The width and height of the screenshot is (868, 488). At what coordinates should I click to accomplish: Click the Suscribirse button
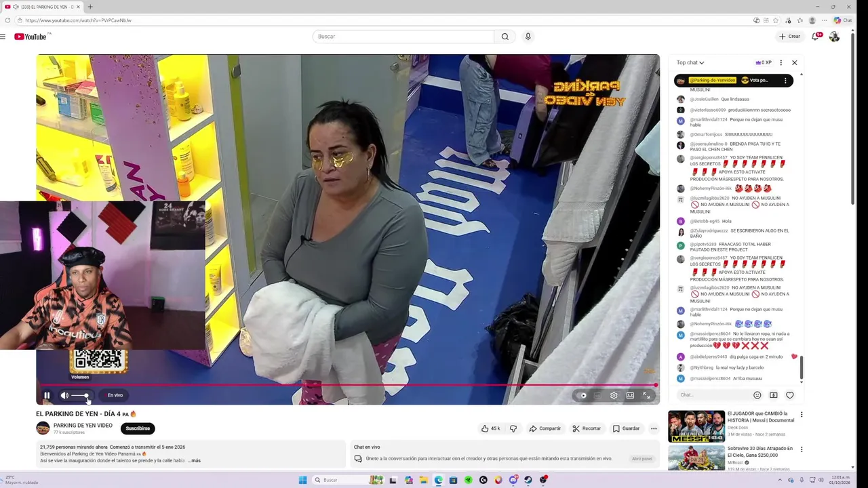coord(138,428)
